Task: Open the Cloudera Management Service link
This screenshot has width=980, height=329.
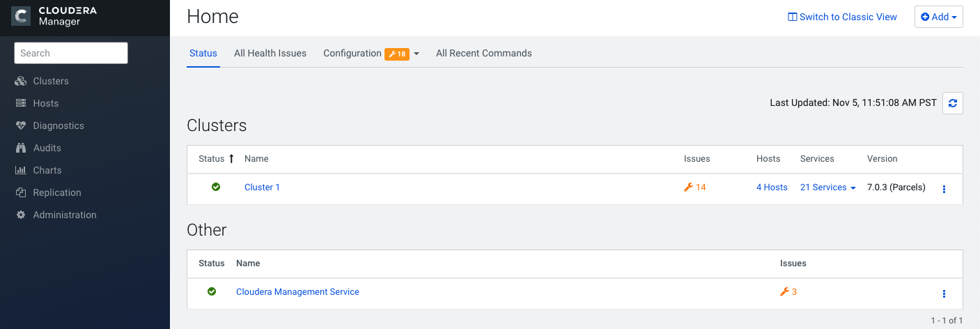Action: pyautogui.click(x=297, y=292)
